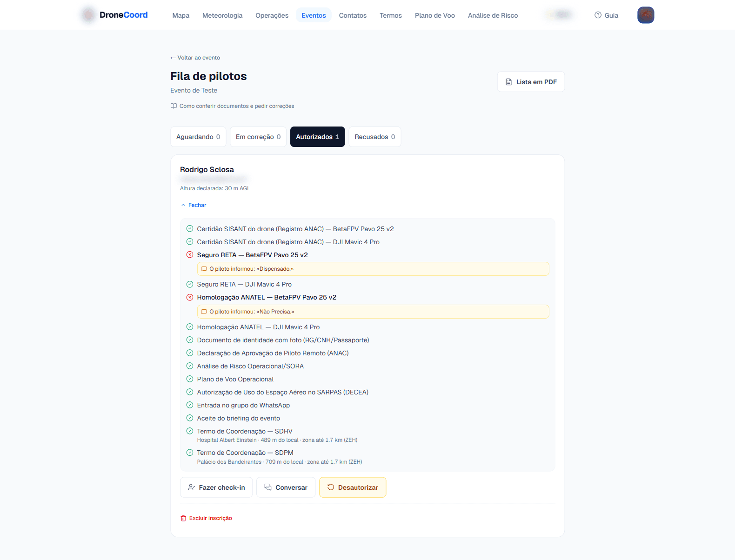The height and width of the screenshot is (560, 735).
Task: Click the Guia help question icon
Action: tap(598, 15)
